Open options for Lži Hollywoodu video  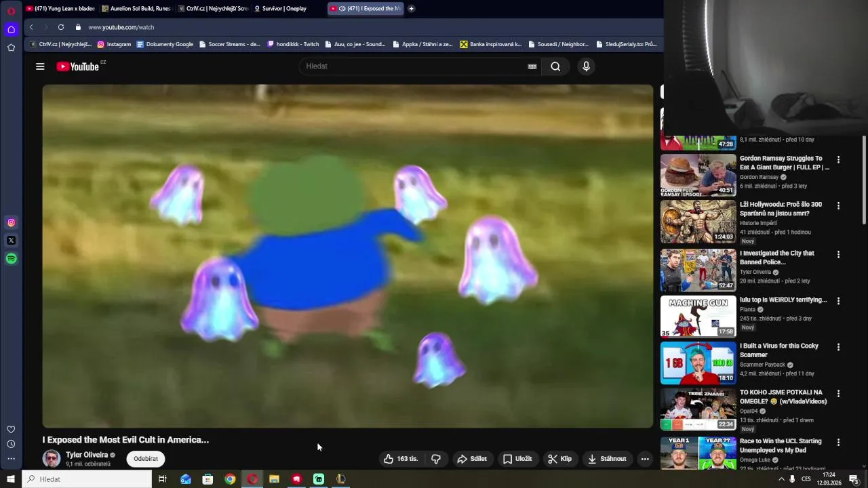[838, 205]
